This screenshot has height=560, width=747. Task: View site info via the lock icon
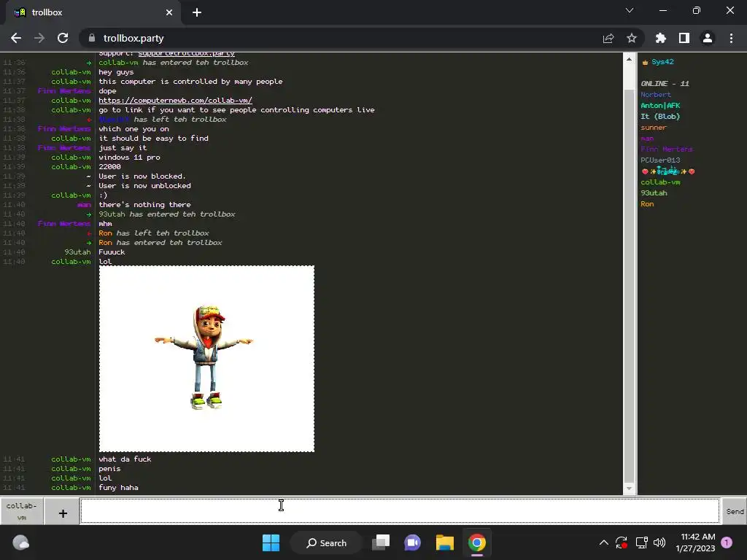[92, 38]
